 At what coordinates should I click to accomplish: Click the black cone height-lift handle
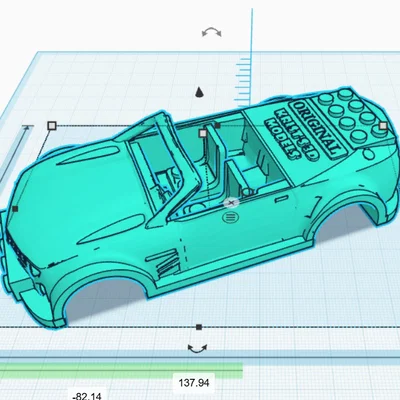pyautogui.click(x=199, y=92)
